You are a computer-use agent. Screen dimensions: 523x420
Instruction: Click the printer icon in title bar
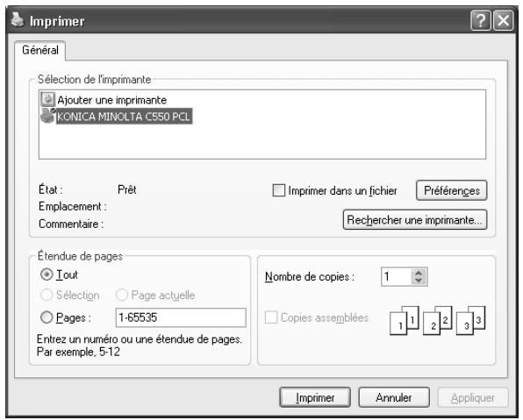point(18,20)
